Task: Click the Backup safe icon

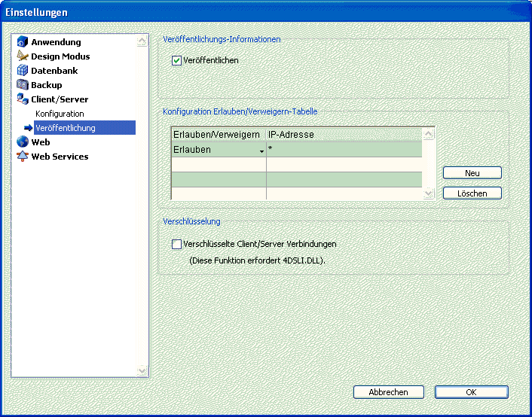Action: tap(23, 85)
